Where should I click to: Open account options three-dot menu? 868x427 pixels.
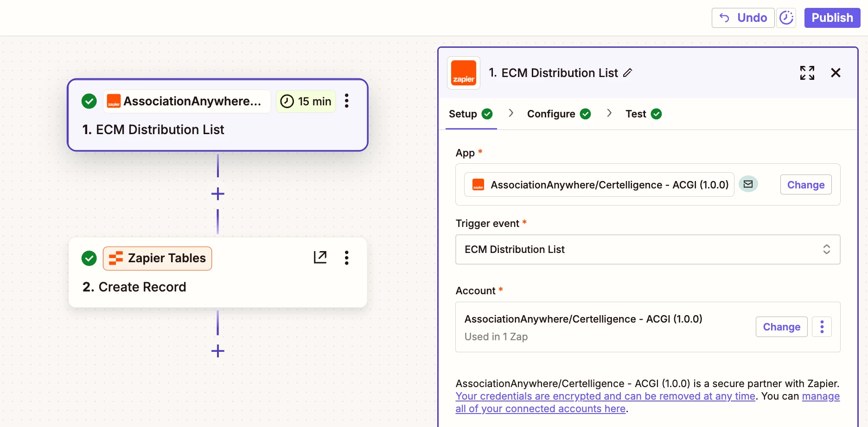822,327
